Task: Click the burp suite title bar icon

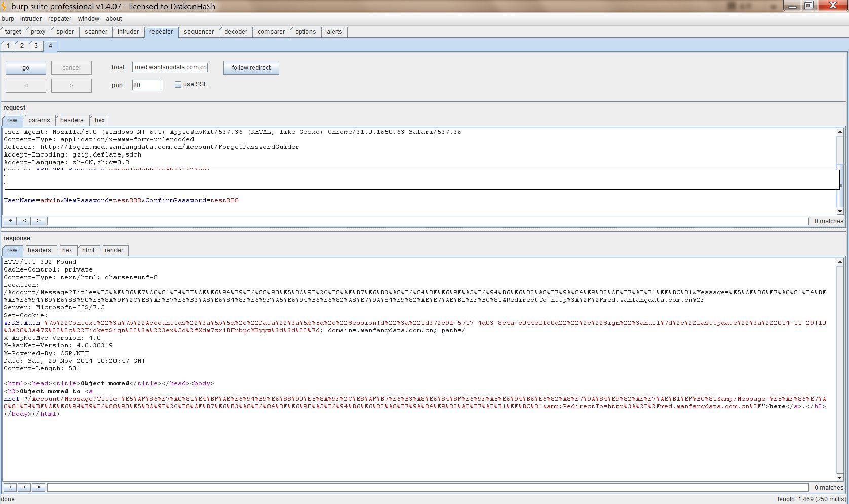Action: (x=4, y=6)
